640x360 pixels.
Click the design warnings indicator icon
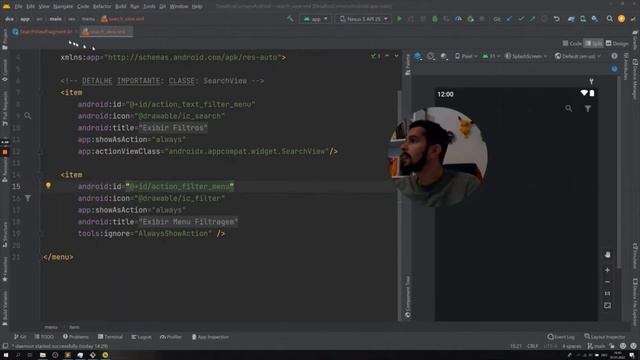(x=614, y=56)
